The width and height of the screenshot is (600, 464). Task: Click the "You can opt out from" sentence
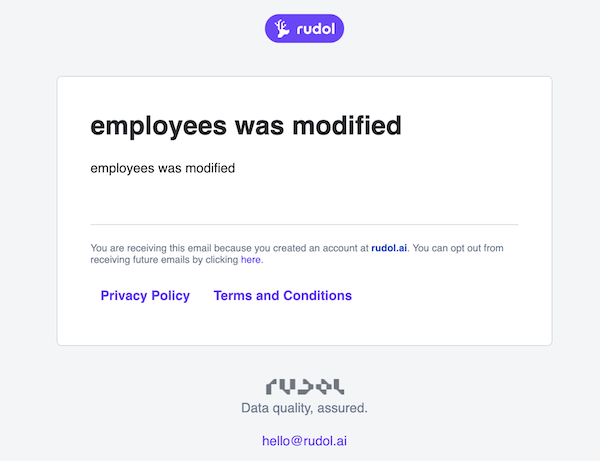pyautogui.click(x=458, y=248)
